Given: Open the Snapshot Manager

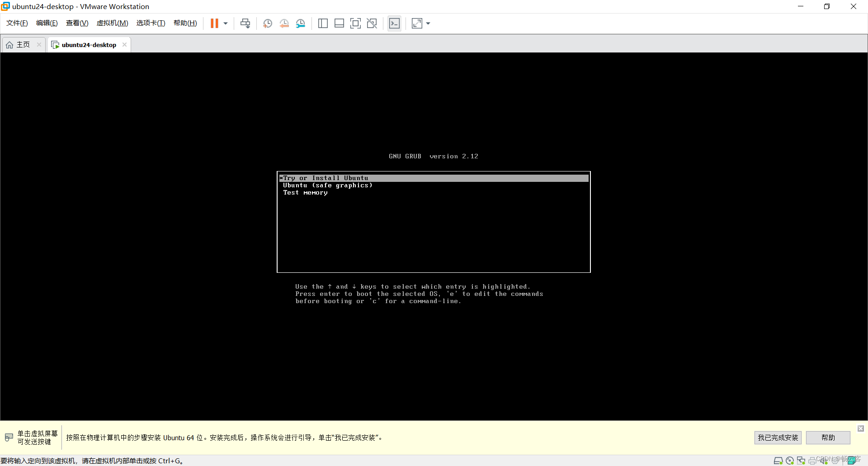Looking at the screenshot, I should (301, 23).
